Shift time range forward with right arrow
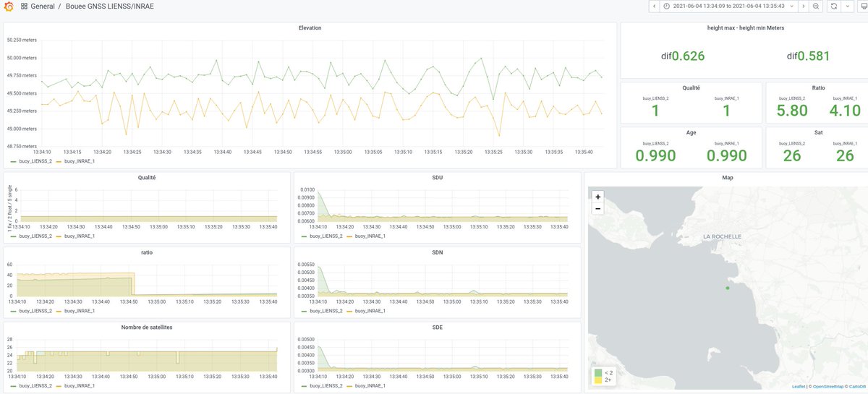Viewport: 868px width, 394px height. click(804, 7)
